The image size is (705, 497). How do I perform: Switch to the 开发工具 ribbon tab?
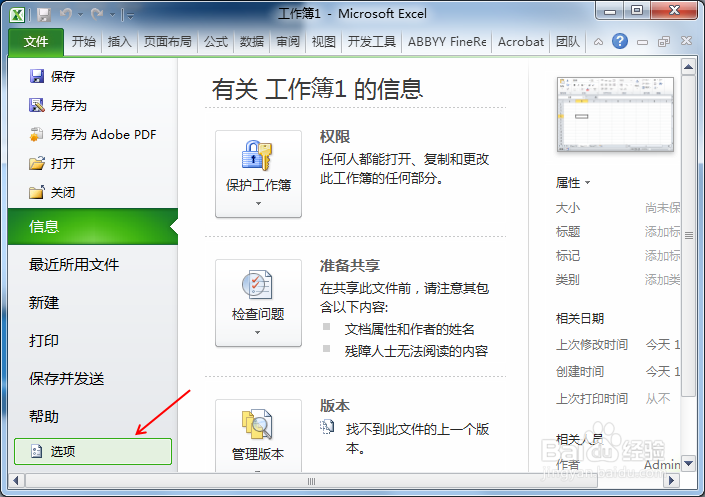[372, 42]
